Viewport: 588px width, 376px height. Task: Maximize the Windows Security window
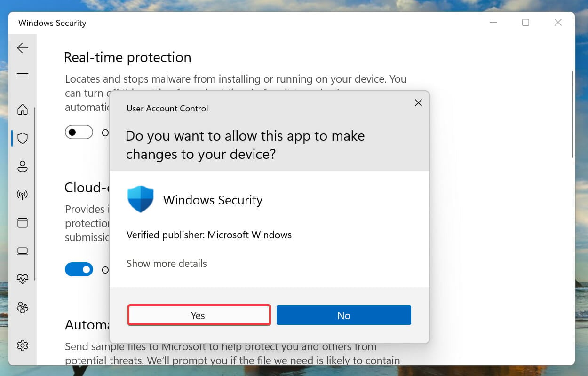point(525,23)
